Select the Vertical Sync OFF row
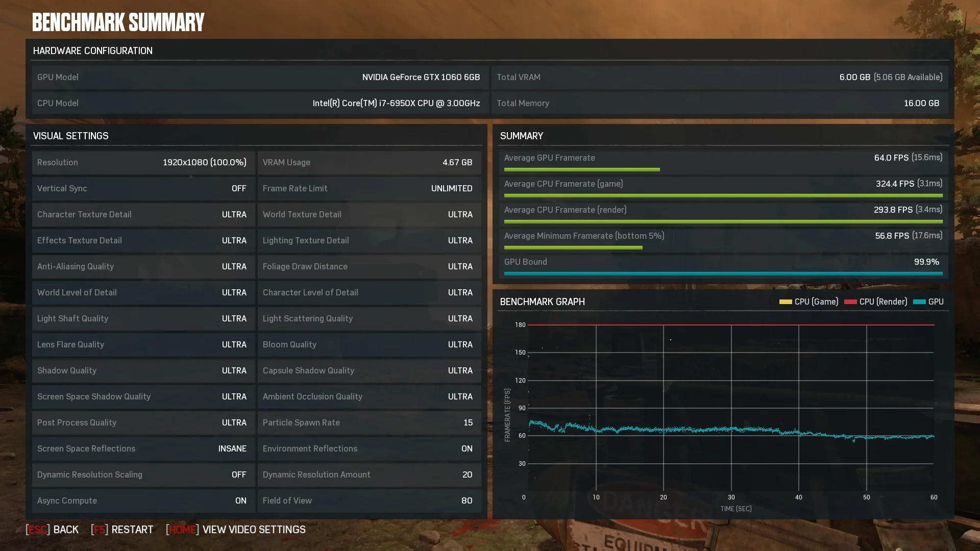The height and width of the screenshot is (551, 980). point(143,188)
